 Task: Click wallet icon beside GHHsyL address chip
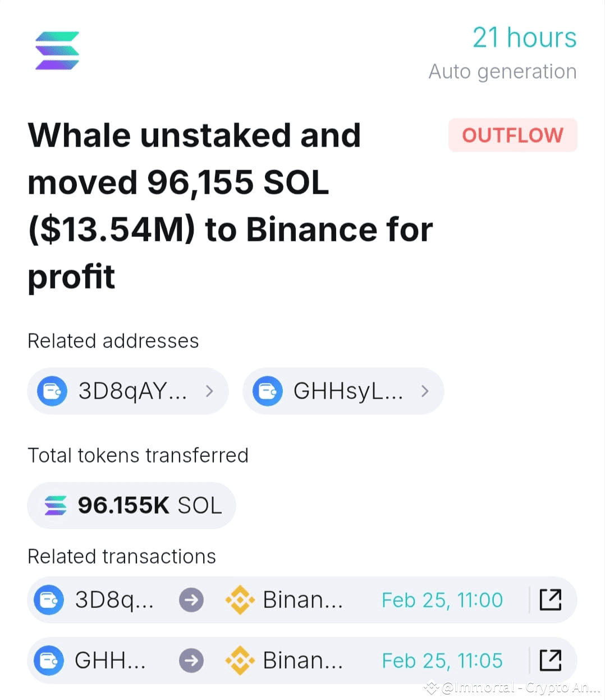268,391
